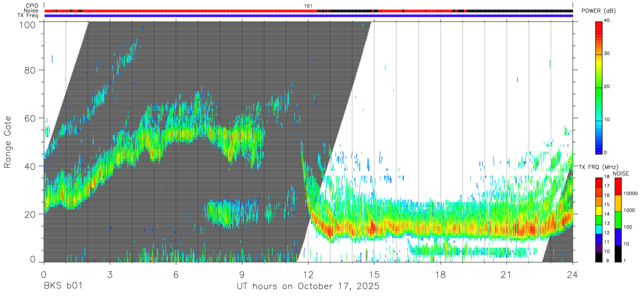Click the 'Range Gate' axis title

pos(8,142)
